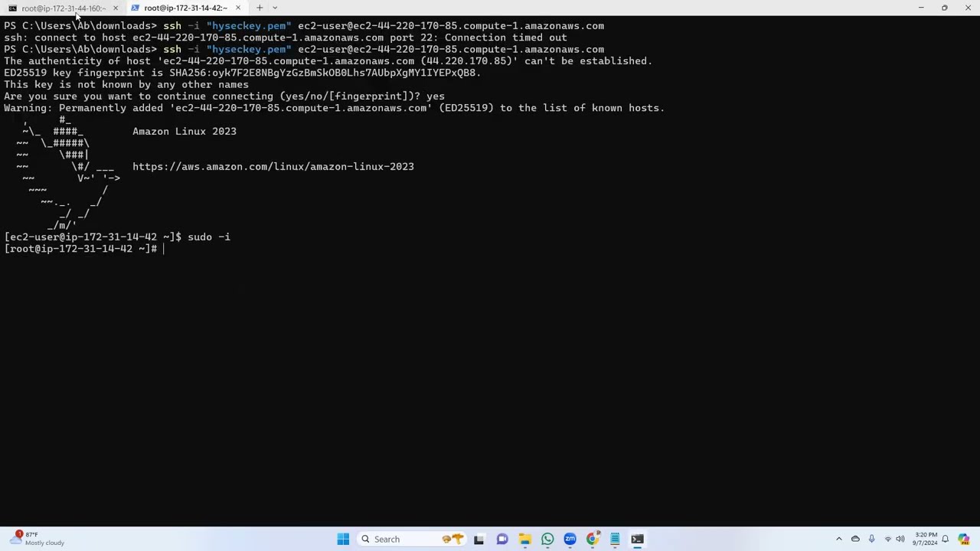Open the volume speaker icon
The width and height of the screenshot is (980, 551).
coord(900,540)
